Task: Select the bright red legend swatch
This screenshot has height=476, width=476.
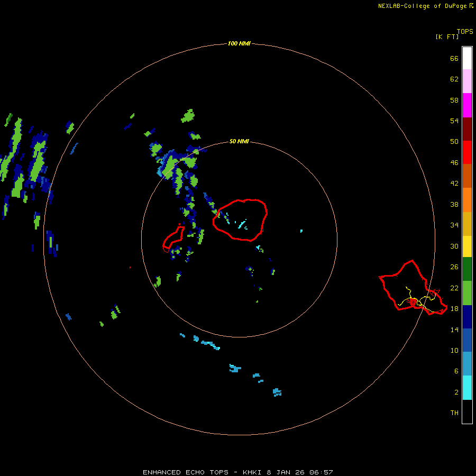Action: [467, 152]
